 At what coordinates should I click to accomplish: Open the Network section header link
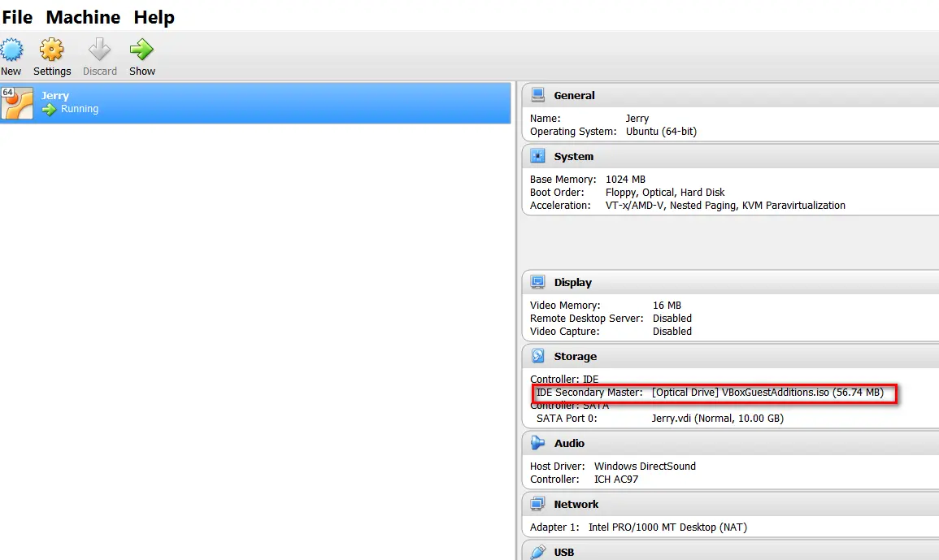click(x=576, y=504)
